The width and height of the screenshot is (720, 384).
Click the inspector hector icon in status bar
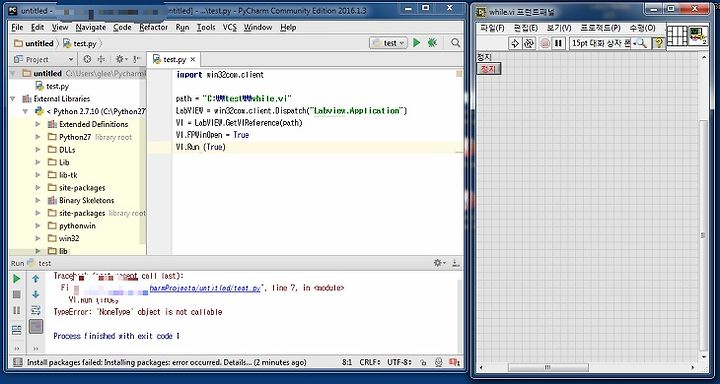point(439,362)
